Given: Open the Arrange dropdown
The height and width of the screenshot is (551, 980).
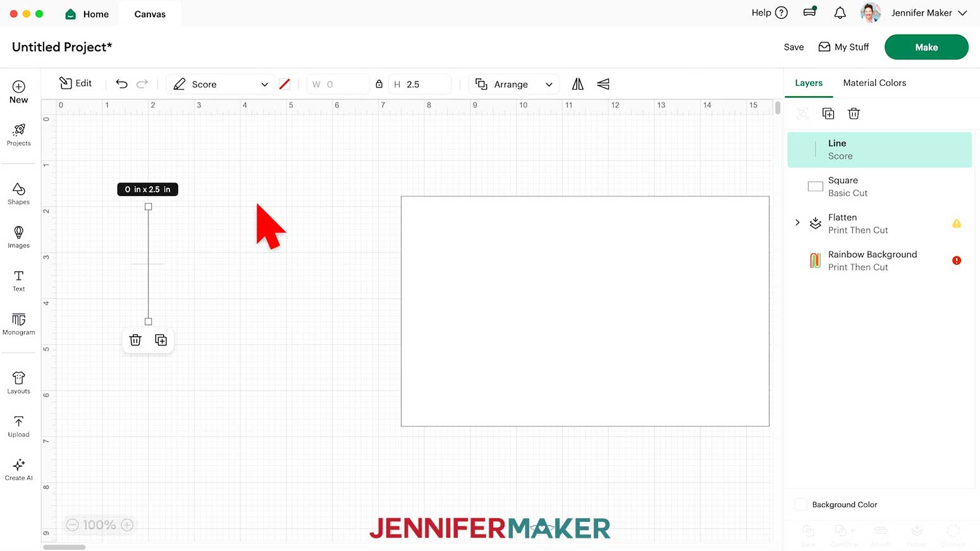Looking at the screenshot, I should pyautogui.click(x=514, y=84).
